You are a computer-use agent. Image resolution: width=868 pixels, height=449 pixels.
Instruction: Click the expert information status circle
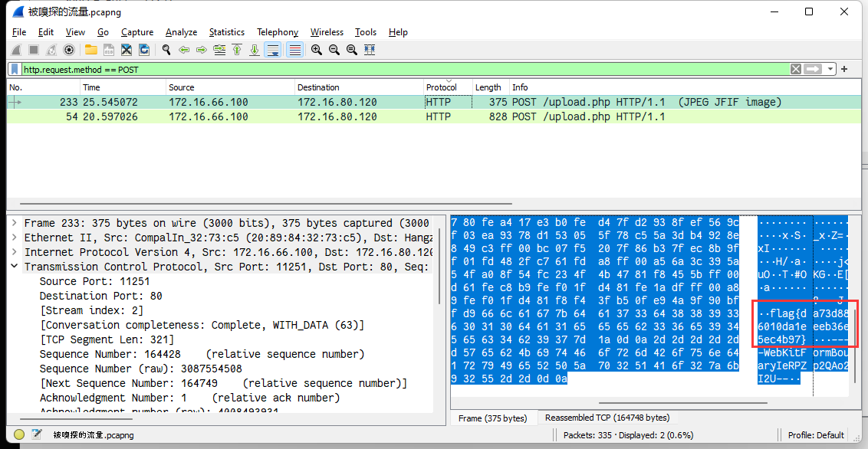(x=19, y=434)
